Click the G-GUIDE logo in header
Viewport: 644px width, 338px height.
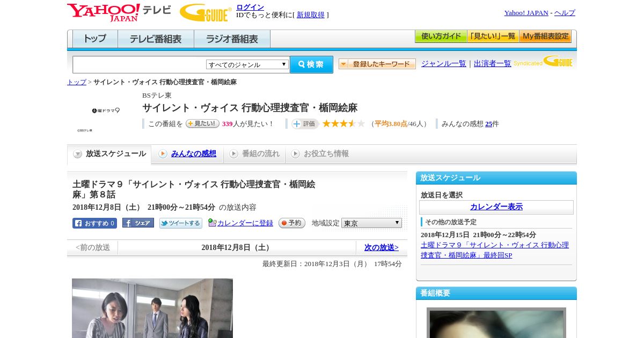click(x=206, y=12)
